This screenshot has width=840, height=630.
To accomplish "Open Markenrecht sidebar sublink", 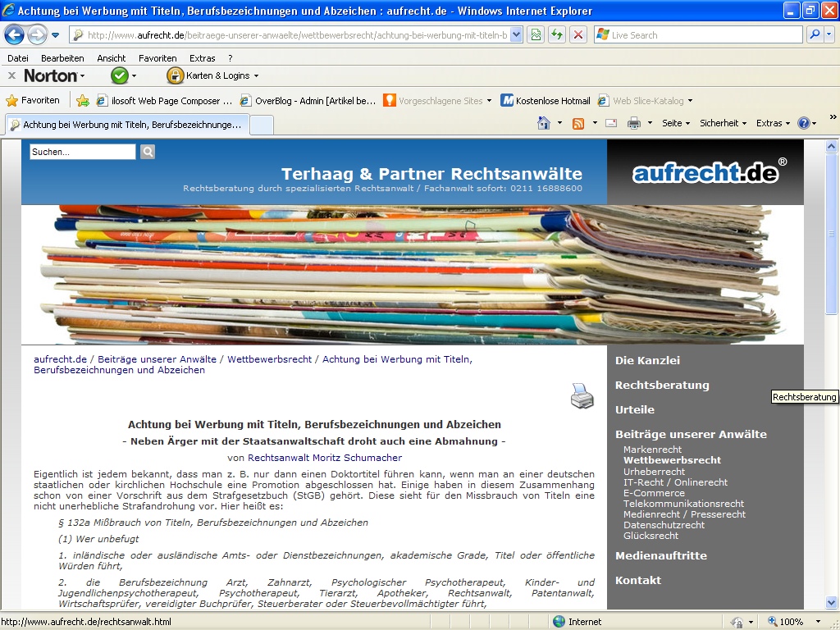I will pos(652,450).
